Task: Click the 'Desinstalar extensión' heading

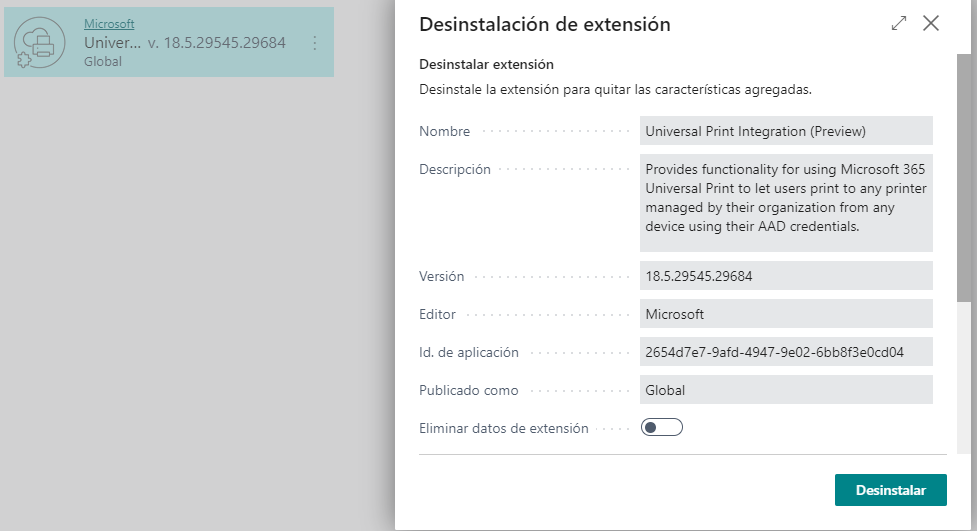Action: (x=486, y=64)
